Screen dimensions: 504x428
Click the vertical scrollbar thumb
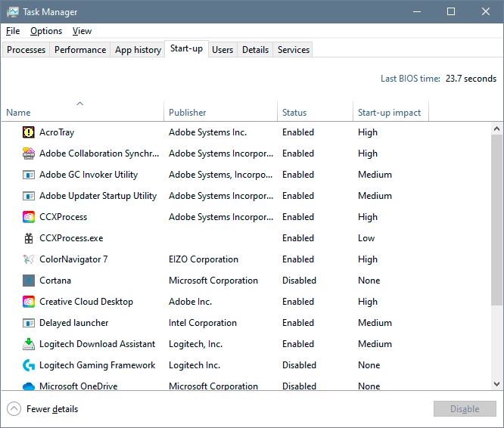click(x=496, y=220)
